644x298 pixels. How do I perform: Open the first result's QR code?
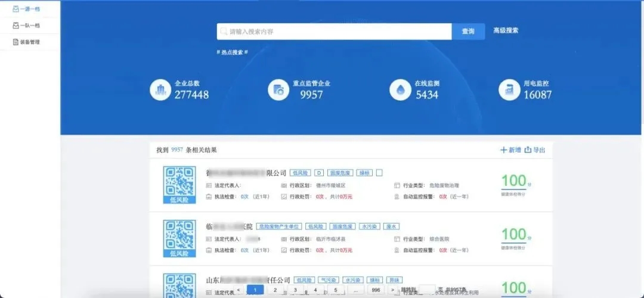(x=179, y=185)
